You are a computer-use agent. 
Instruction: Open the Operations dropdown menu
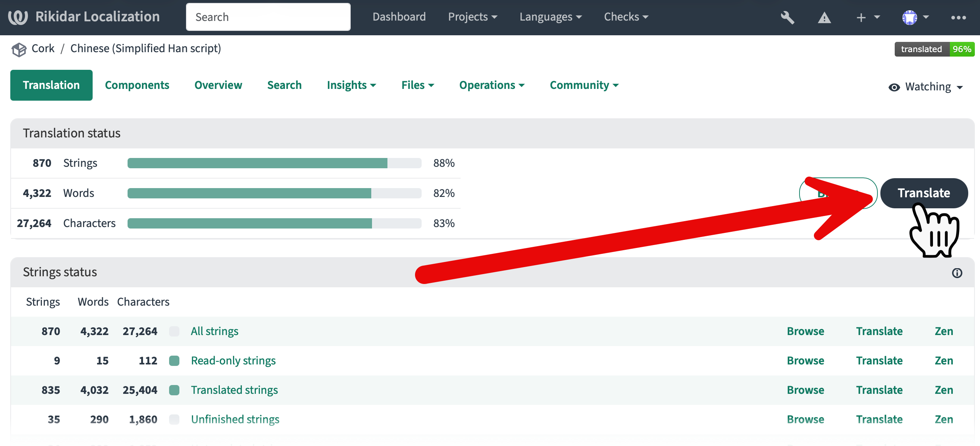491,85
